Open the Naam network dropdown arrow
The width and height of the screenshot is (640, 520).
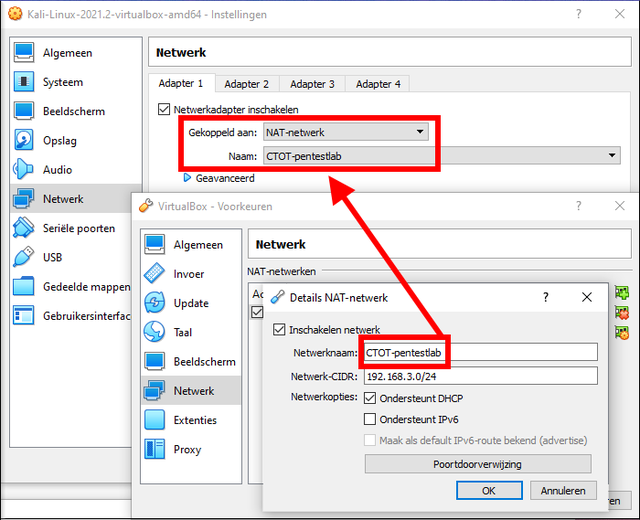[x=612, y=156]
